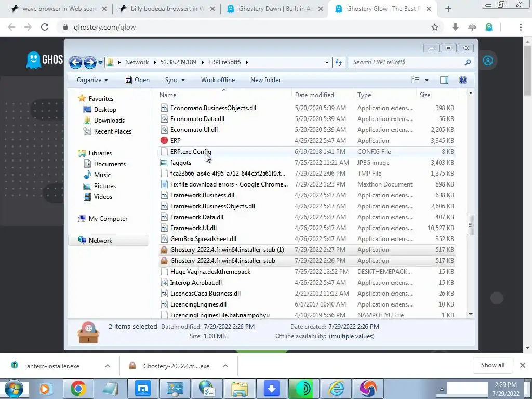Open the folder Explorer taskbar icon
Image resolution: width=532 pixels, height=399 pixels.
pyautogui.click(x=240, y=389)
